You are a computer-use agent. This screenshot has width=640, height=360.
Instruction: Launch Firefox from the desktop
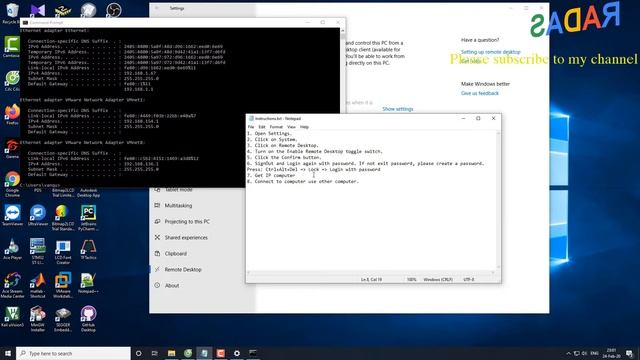tap(12, 114)
